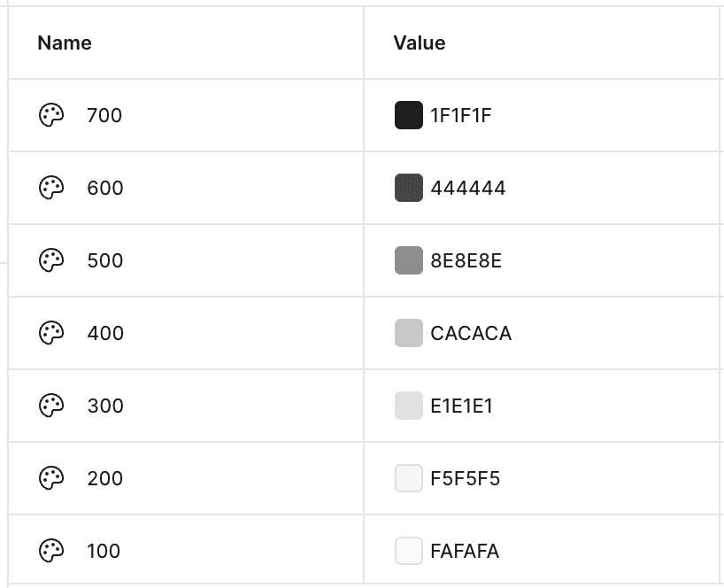Click the 444444 dark gray swatch
The image size is (724, 588).
click(408, 188)
